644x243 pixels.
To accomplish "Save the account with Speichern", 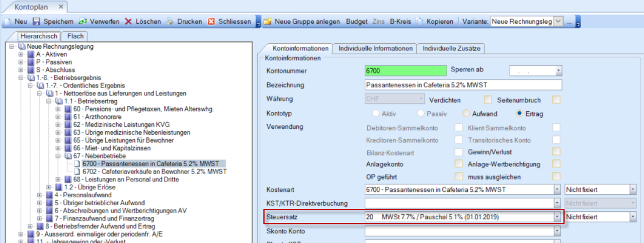I will click(x=53, y=22).
